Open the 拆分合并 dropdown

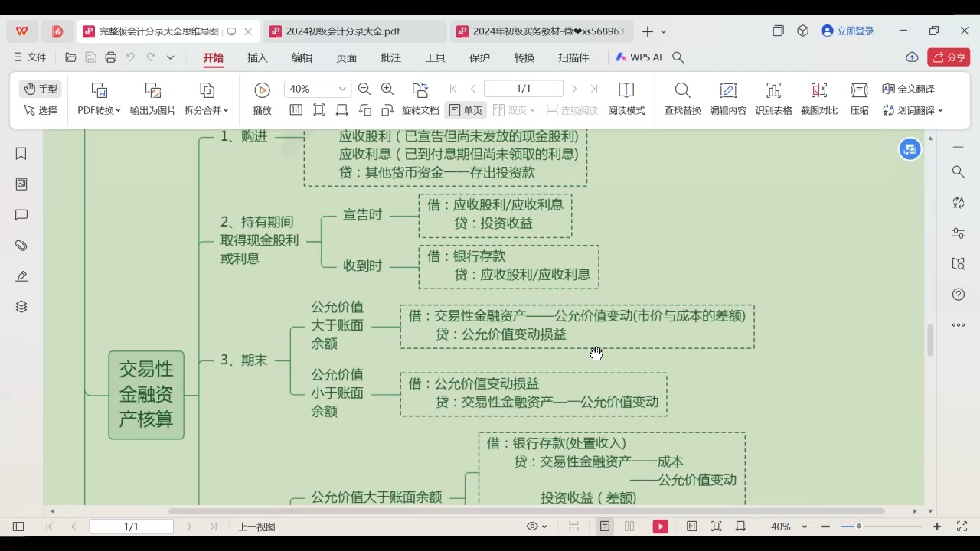207,110
